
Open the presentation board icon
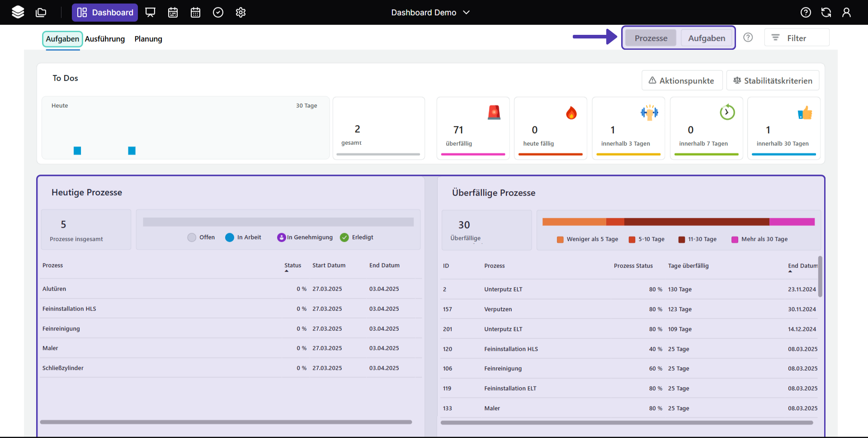coord(150,12)
